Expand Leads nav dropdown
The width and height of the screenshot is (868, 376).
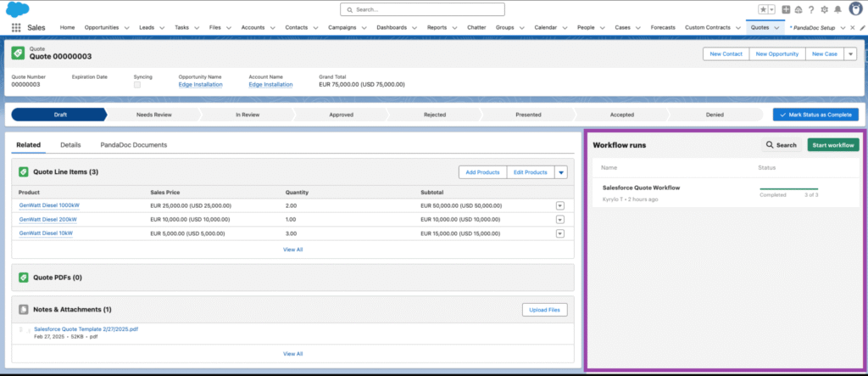coord(162,27)
